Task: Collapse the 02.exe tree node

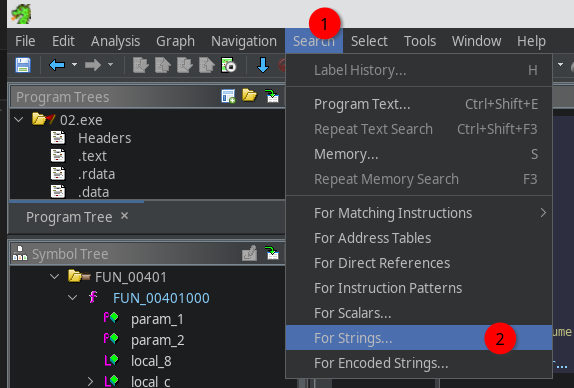Action: [x=18, y=119]
